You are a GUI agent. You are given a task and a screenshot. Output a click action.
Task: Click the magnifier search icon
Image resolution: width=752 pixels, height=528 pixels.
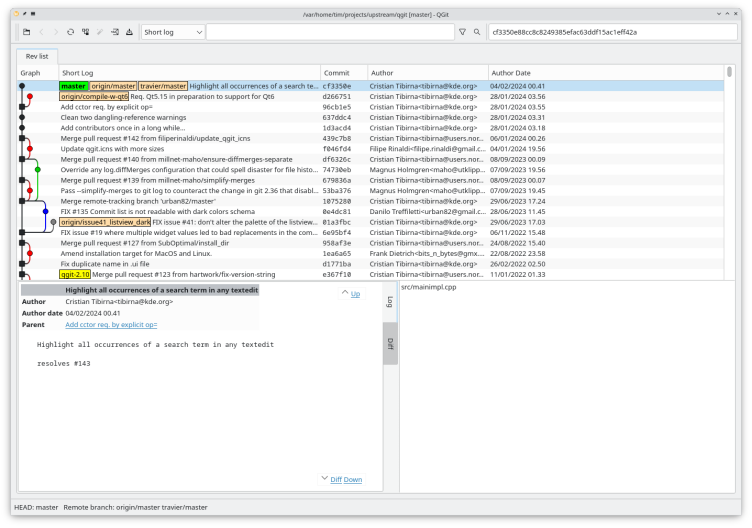pos(476,33)
